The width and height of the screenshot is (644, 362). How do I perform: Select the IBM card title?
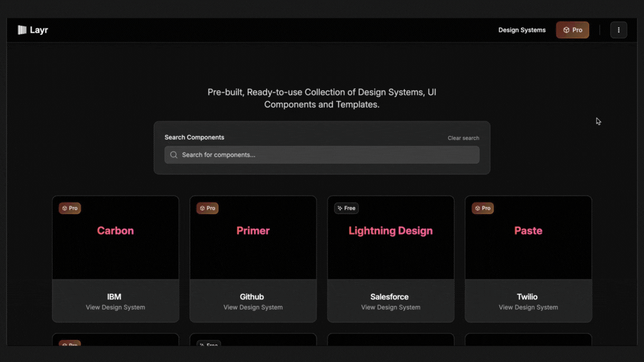pos(114,297)
